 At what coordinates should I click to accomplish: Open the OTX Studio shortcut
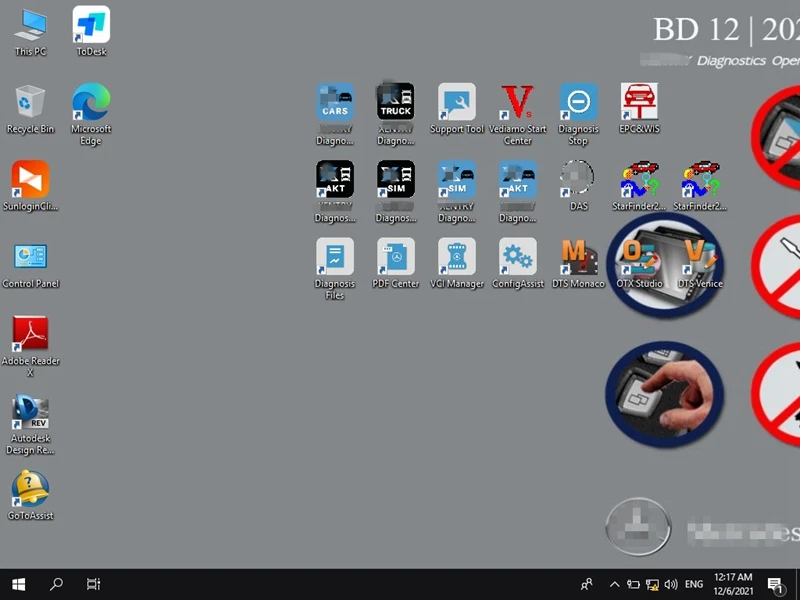[x=639, y=258]
